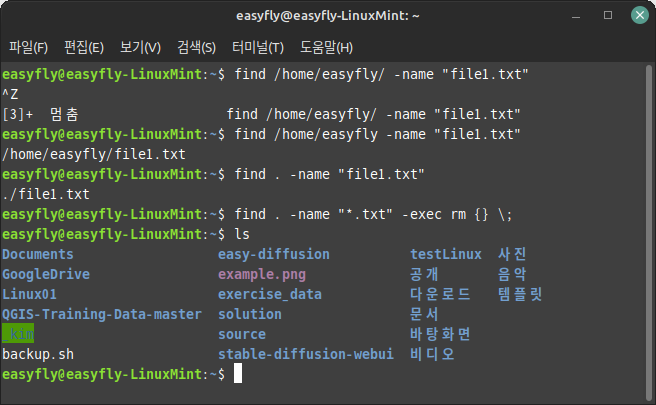Maximize the terminal window
Viewport: 656px width, 405px height.
pos(608,15)
